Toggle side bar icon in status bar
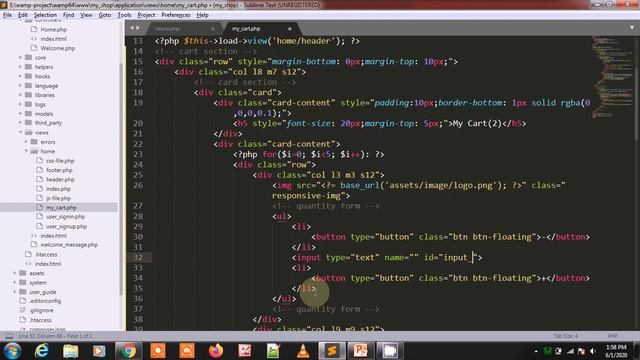Image resolution: width=640 pixels, height=360 pixels. (x=9, y=336)
